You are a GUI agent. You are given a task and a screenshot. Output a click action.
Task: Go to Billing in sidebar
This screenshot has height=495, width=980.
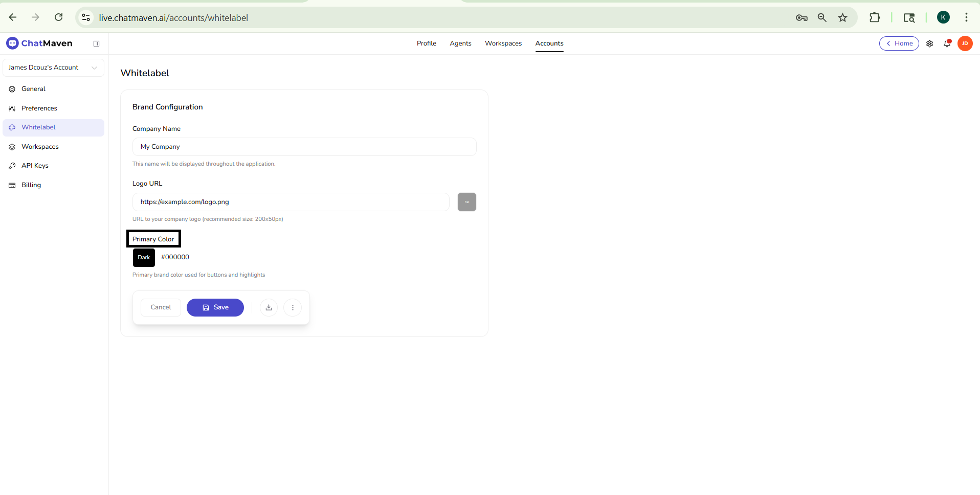tap(31, 185)
